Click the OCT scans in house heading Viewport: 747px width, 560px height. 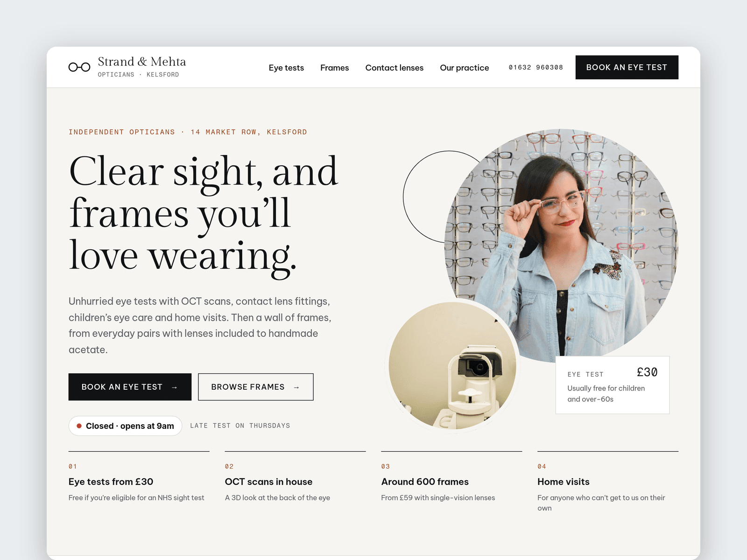tap(268, 482)
